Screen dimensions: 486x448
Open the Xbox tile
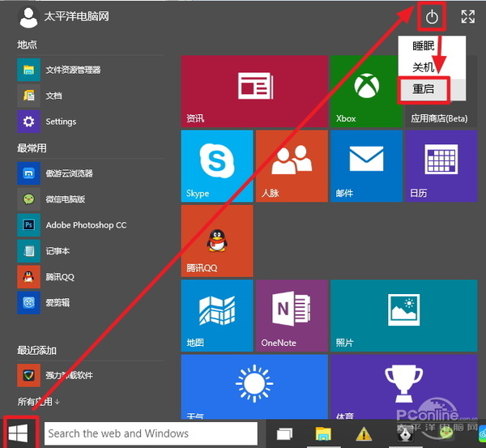[366, 92]
